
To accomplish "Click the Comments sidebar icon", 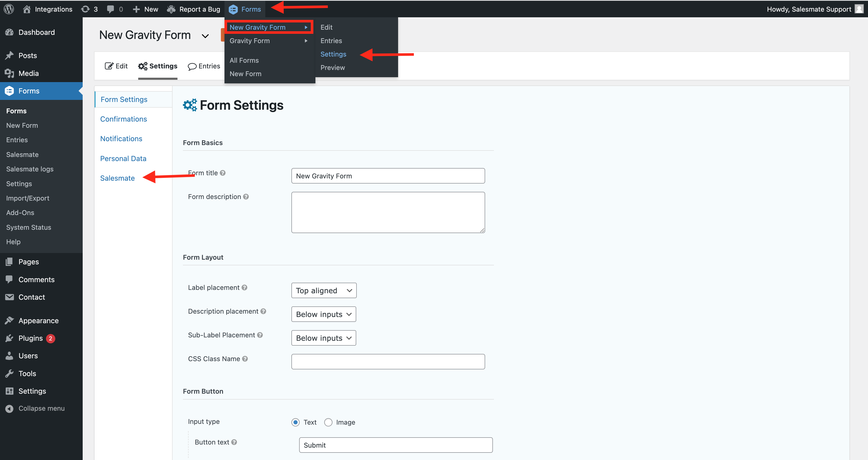I will click(10, 280).
